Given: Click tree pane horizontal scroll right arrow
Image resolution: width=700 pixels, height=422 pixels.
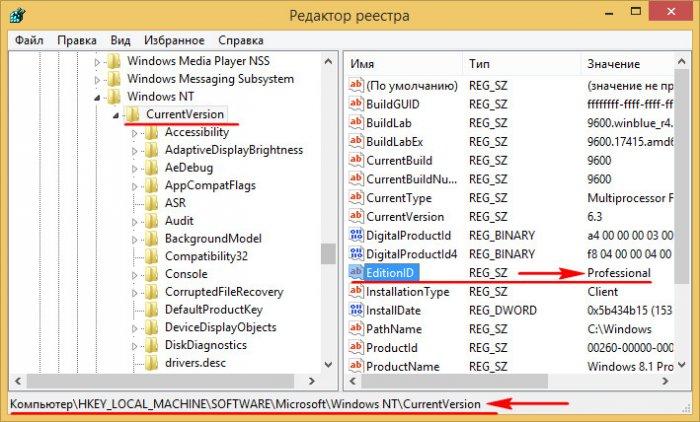Looking at the screenshot, I should tap(312, 381).
